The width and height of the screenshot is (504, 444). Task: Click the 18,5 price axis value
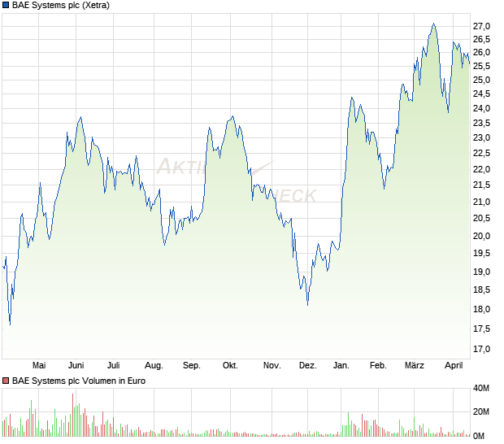click(x=481, y=290)
